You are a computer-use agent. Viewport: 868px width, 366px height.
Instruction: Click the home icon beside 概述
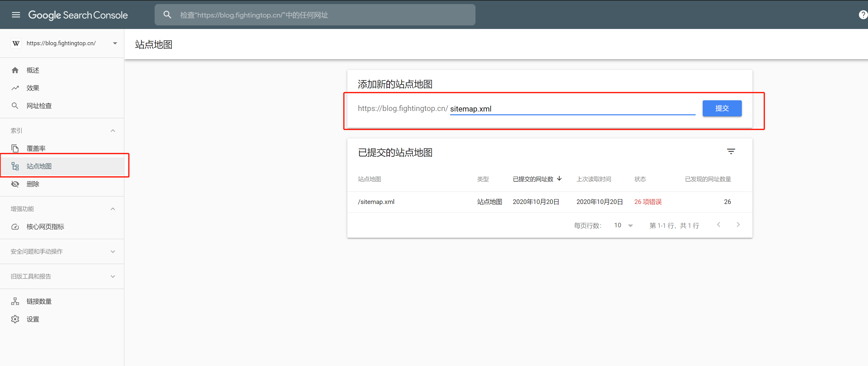[x=15, y=70]
